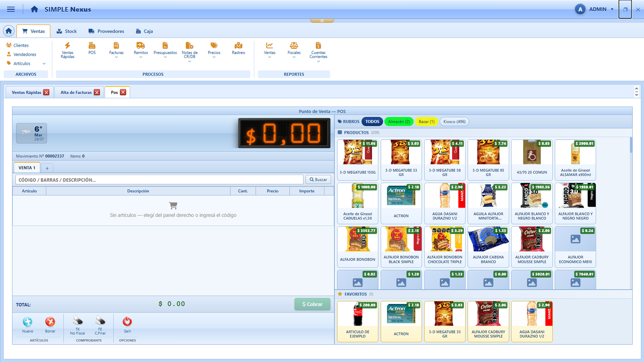Click the Buscar button
This screenshot has width=644, height=362.
pos(318,179)
